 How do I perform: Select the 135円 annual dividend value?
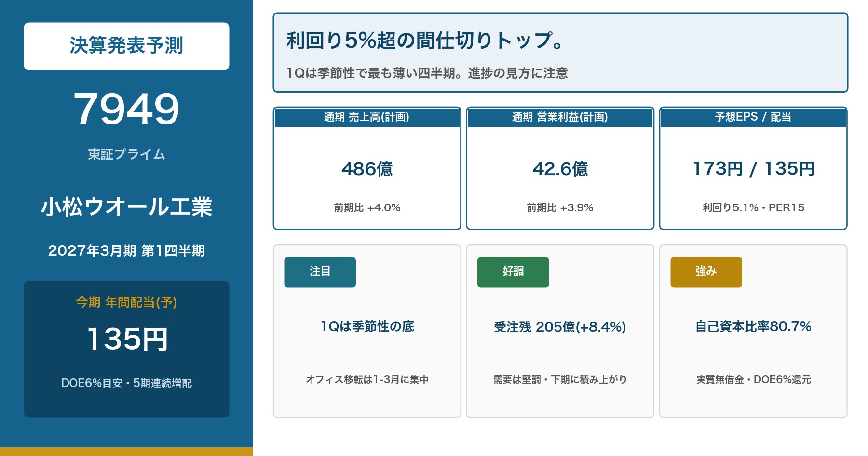[x=127, y=339]
